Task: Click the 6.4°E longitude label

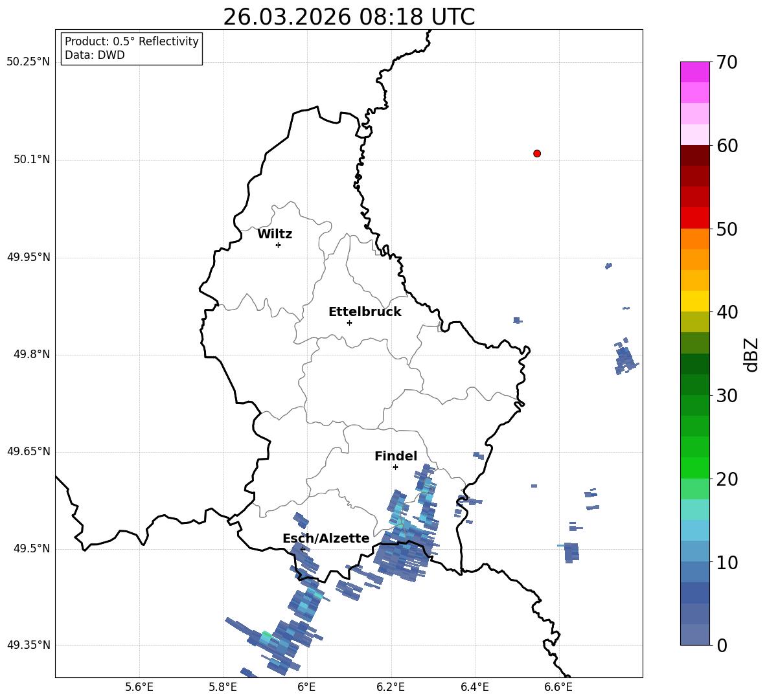Action: pyautogui.click(x=474, y=687)
